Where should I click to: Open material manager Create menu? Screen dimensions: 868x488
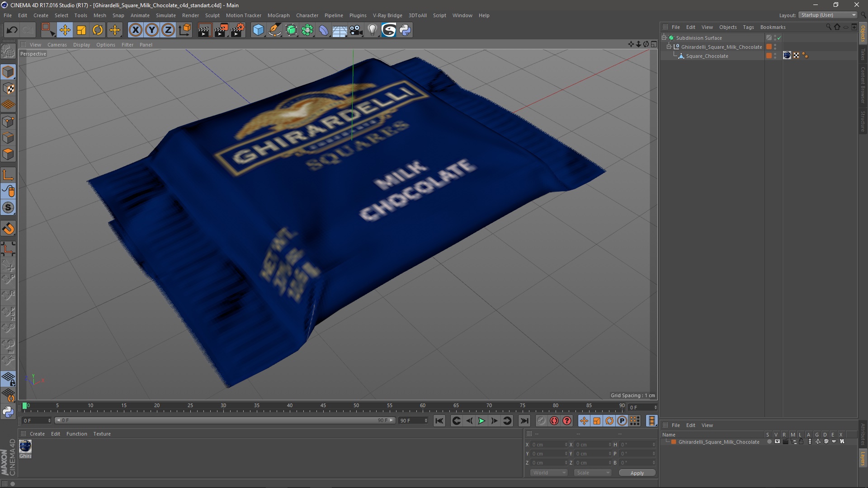coord(37,434)
